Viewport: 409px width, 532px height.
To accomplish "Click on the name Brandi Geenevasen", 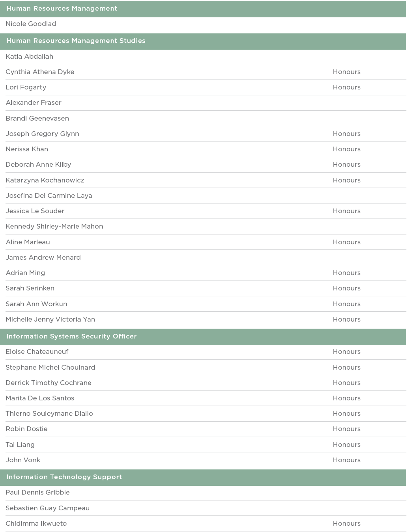I will pos(37,118).
